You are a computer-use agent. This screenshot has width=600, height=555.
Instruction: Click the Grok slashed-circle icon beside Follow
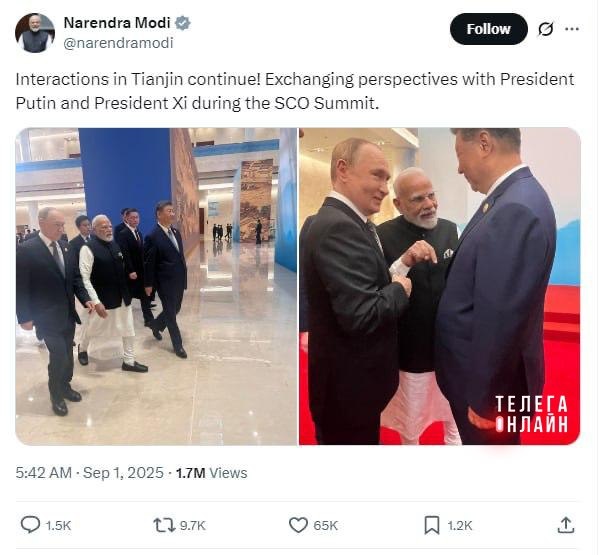coord(546,29)
